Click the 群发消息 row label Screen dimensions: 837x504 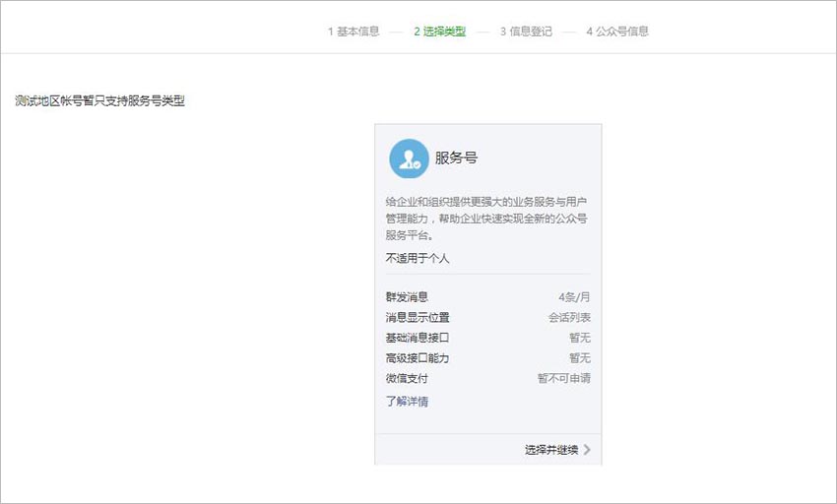(407, 297)
